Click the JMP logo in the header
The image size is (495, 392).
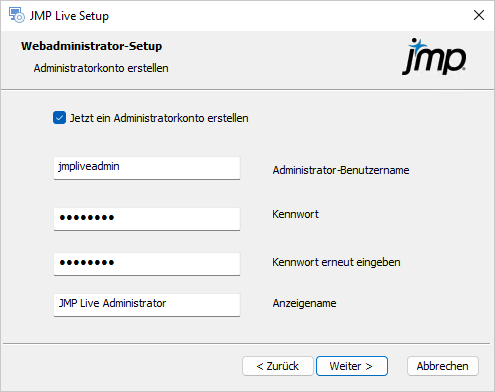pyautogui.click(x=434, y=57)
